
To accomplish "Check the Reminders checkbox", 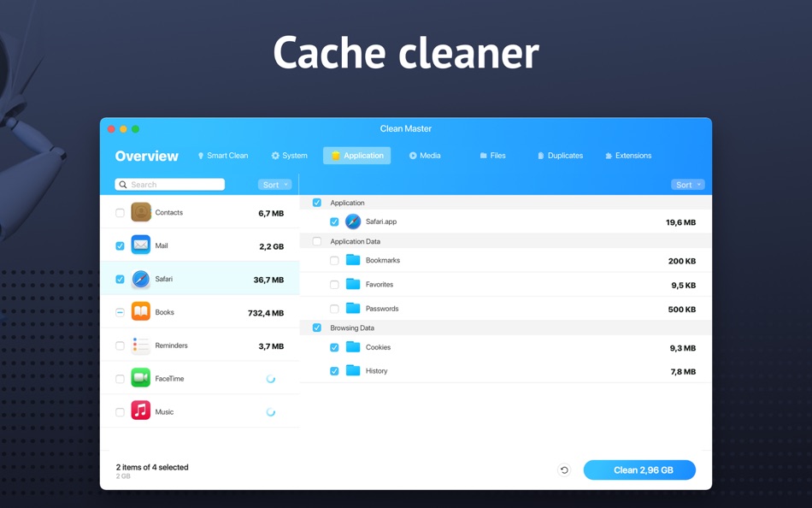I will (x=120, y=346).
